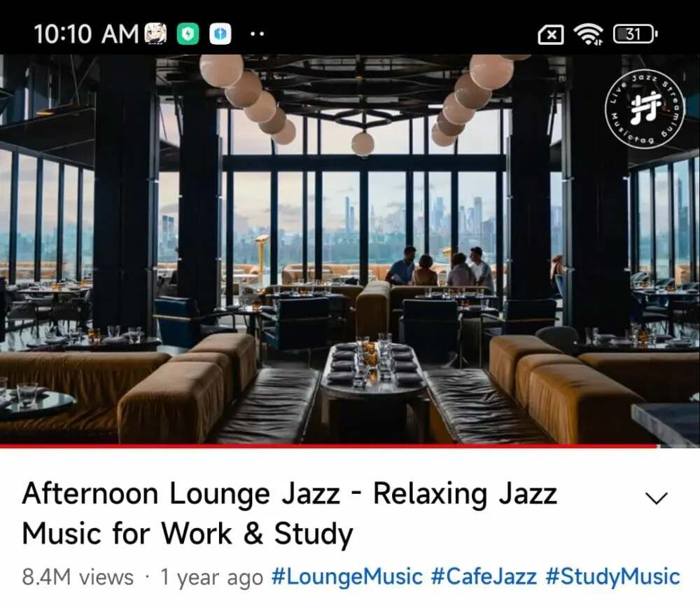The width and height of the screenshot is (700, 608).
Task: Tap the 8.4M views text
Action: pos(78,576)
